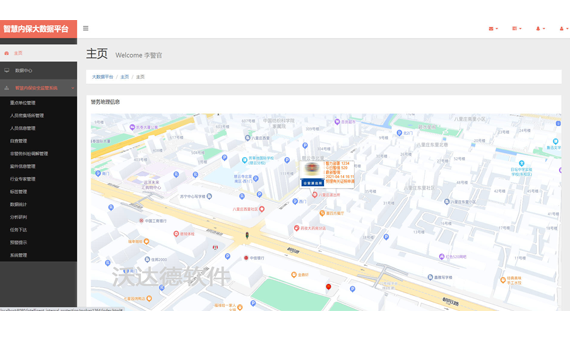Image resolution: width=570 pixels, height=360 pixels.
Task: Open 自查管理 in the sidebar
Action: (19, 141)
